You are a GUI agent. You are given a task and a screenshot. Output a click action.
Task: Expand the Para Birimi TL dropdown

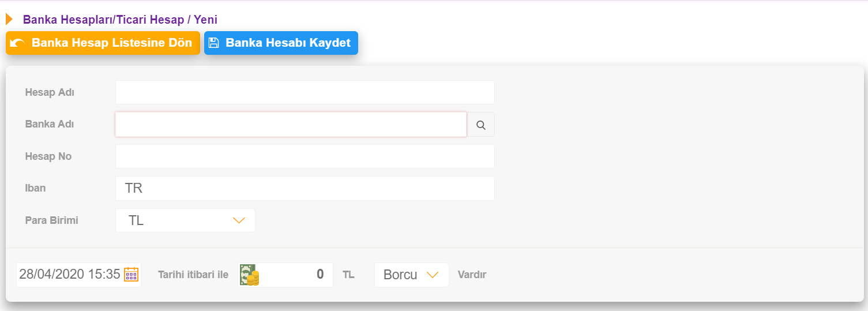pyautogui.click(x=185, y=220)
